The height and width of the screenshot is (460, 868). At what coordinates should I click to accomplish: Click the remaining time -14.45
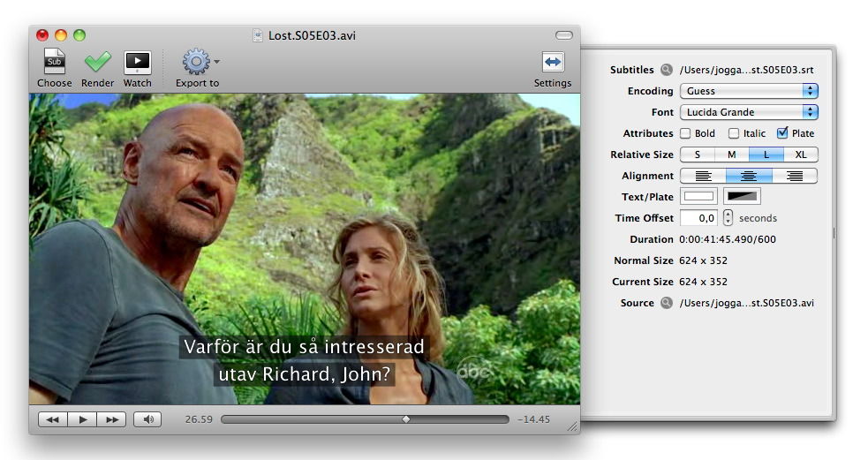pyautogui.click(x=533, y=419)
